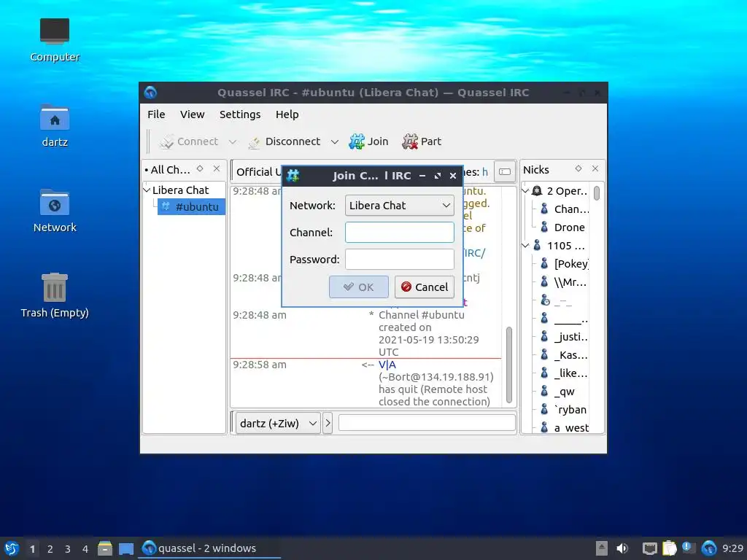Confirm with the OK button
Image resolution: width=747 pixels, height=560 pixels.
pyautogui.click(x=359, y=287)
